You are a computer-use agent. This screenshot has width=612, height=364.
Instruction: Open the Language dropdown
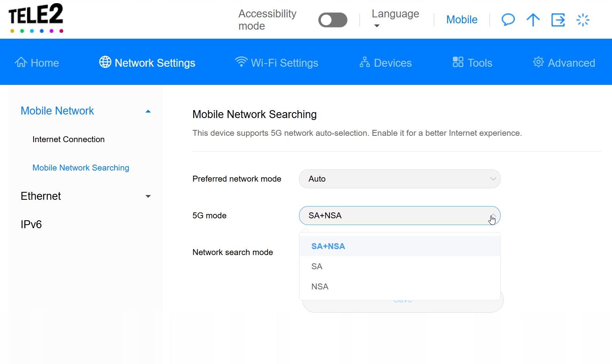click(395, 19)
